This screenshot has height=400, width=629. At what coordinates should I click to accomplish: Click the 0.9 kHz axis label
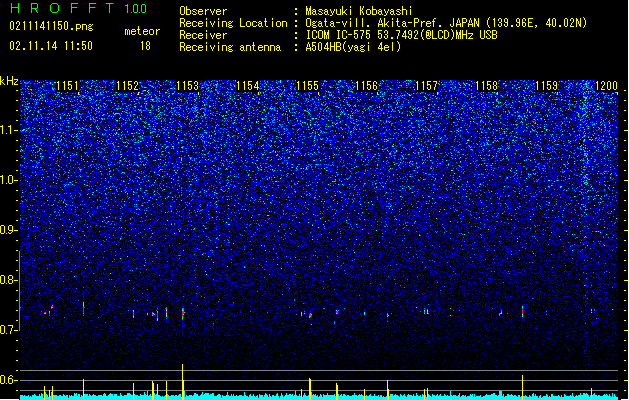point(8,230)
